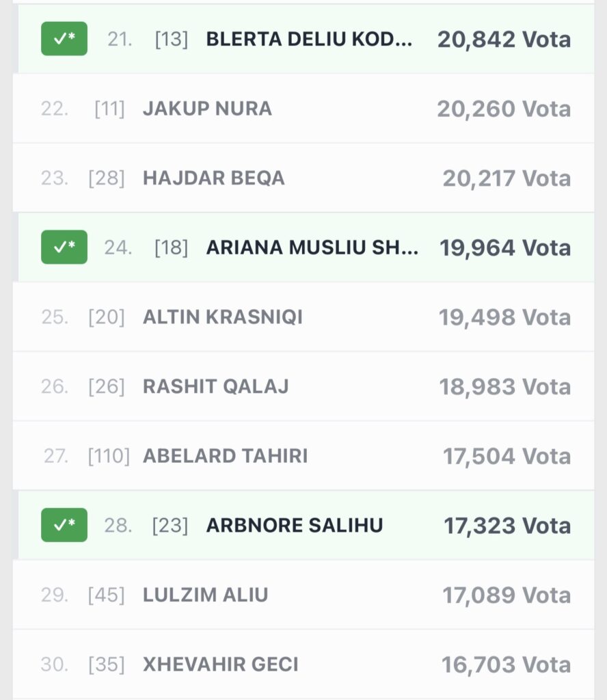Click ballot number [45] label
Screen dimensions: 607x700
[106, 595]
